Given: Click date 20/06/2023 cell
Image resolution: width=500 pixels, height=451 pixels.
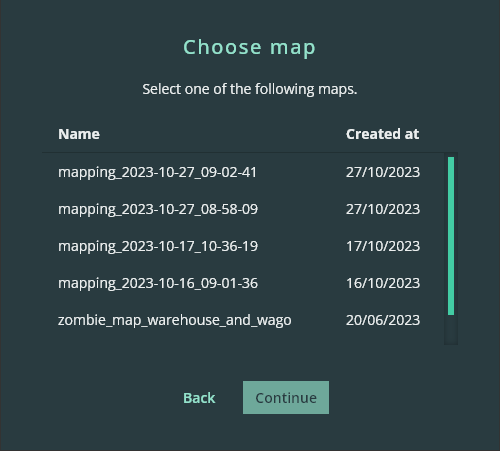Looking at the screenshot, I should [383, 320].
